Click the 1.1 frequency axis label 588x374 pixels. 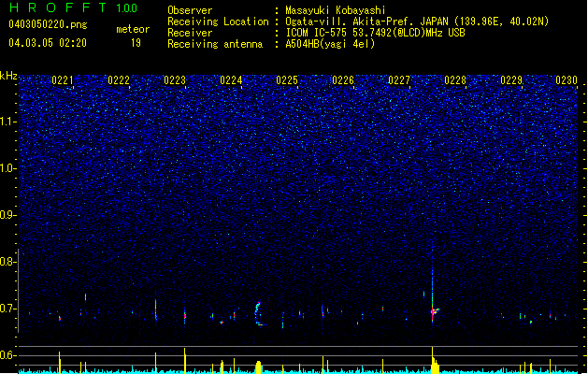tap(8, 122)
